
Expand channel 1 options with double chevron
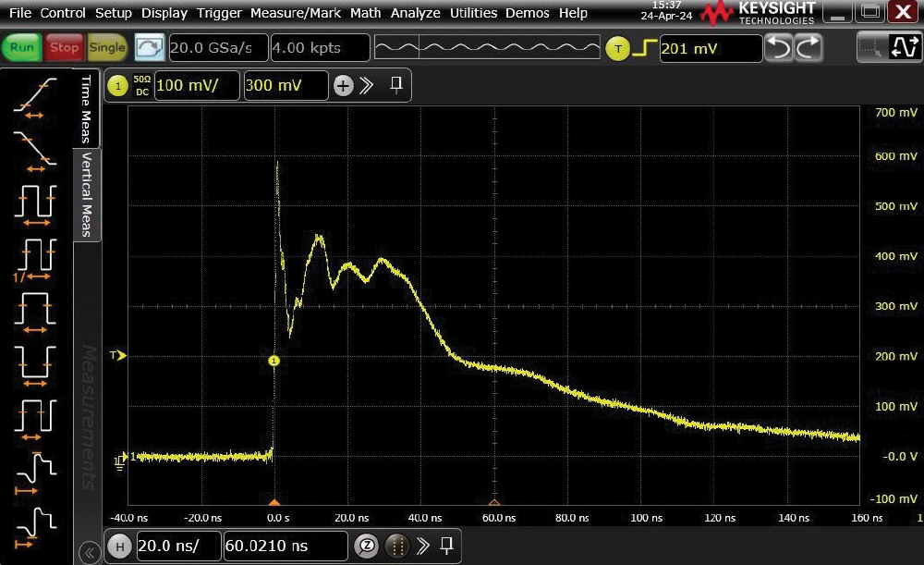(x=367, y=86)
